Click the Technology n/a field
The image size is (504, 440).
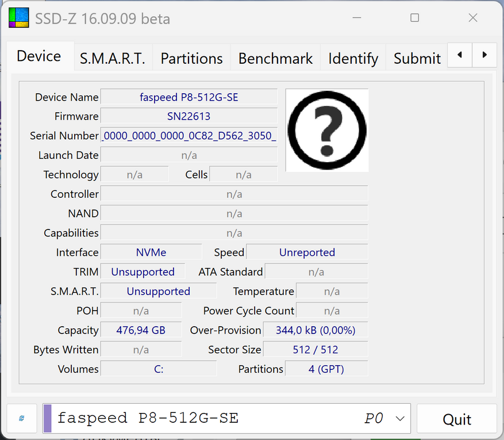tap(134, 174)
